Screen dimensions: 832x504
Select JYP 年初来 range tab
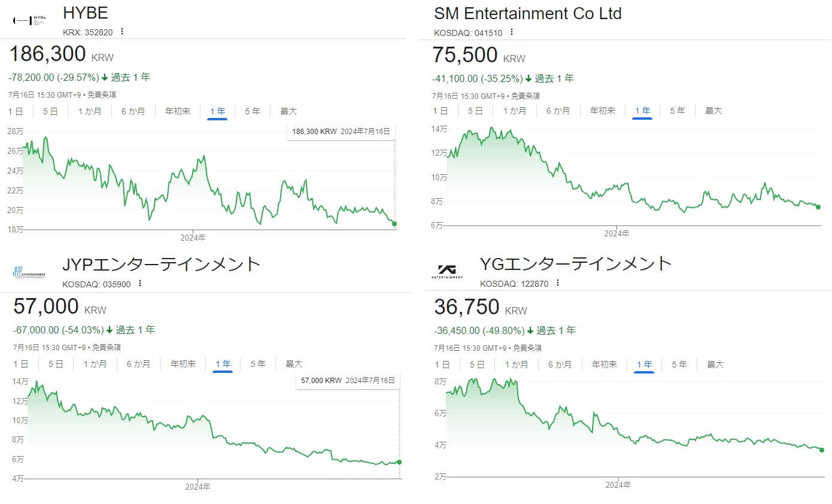click(183, 364)
